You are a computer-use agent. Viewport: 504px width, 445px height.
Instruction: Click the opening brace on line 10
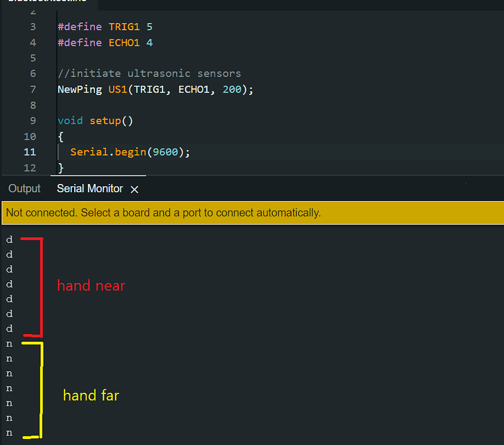pyautogui.click(x=60, y=136)
